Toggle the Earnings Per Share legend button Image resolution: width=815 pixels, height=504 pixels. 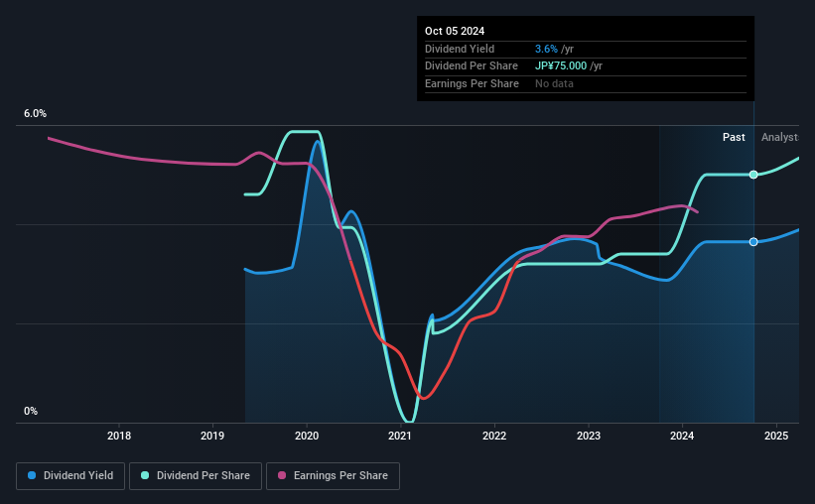click(333, 476)
